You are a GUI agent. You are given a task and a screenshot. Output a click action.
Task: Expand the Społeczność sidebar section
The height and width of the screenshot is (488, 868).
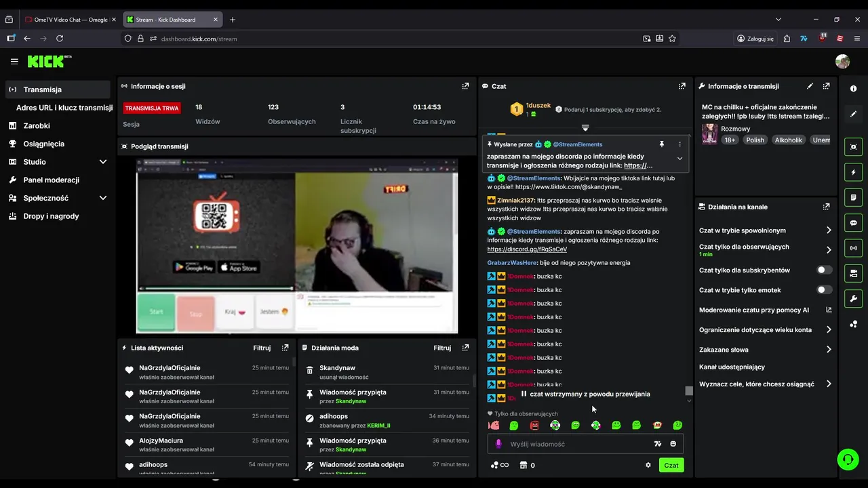(103, 198)
